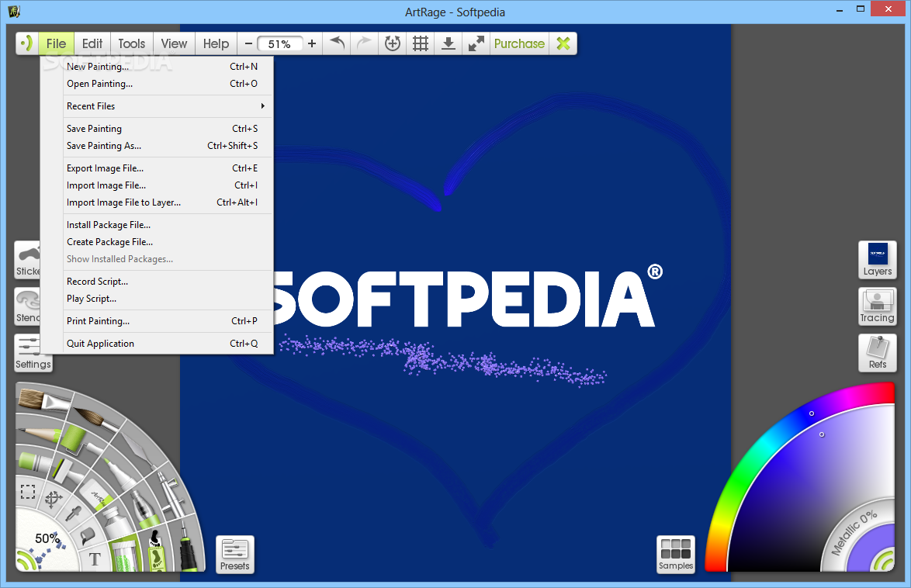The height and width of the screenshot is (588, 911).
Task: Select the Felt Pen marker tool
Action: (x=119, y=472)
